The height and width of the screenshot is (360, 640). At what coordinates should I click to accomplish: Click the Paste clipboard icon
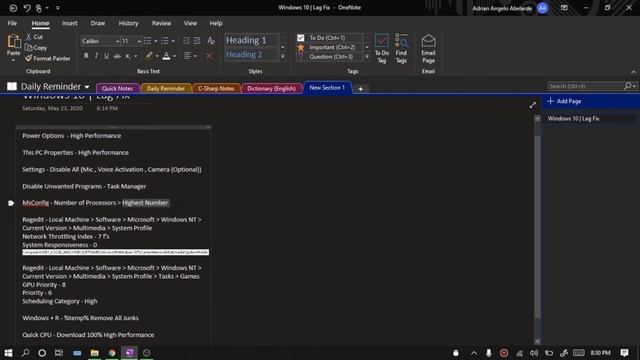pos(13,41)
